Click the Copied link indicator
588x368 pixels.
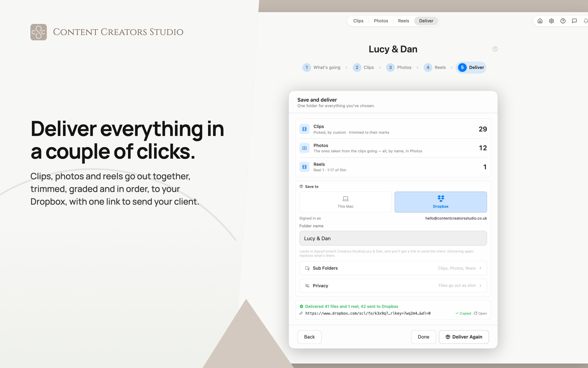coord(463,313)
